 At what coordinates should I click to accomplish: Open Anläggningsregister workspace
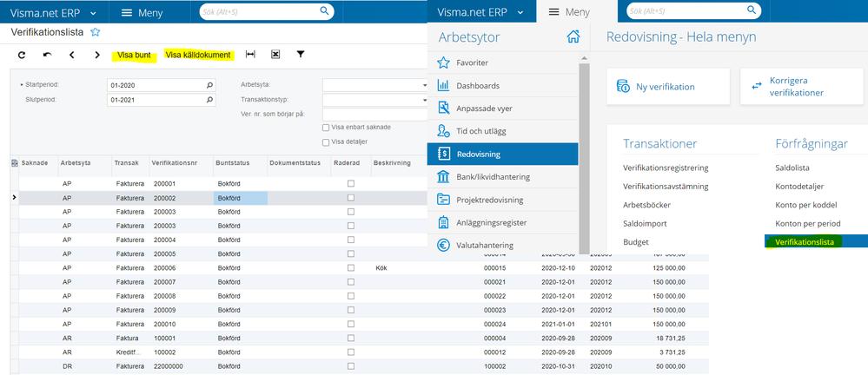(x=503, y=222)
